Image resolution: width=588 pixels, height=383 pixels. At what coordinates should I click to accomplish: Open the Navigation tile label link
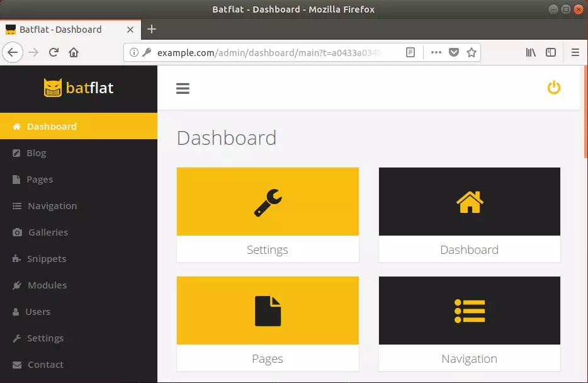469,358
